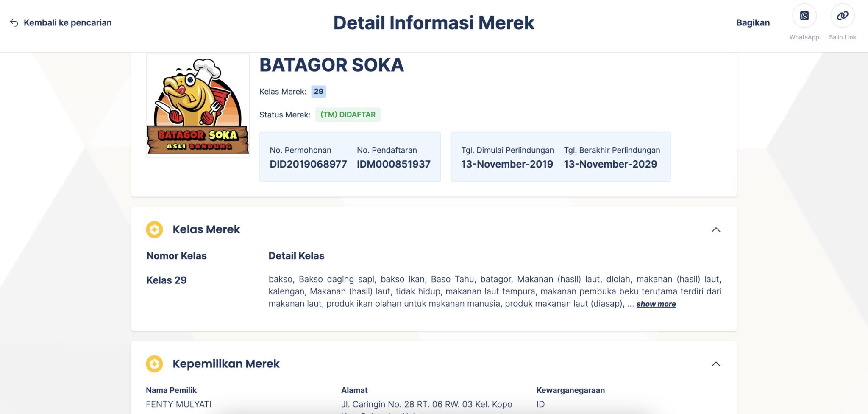Click the registration number IDM000851937

click(x=393, y=164)
